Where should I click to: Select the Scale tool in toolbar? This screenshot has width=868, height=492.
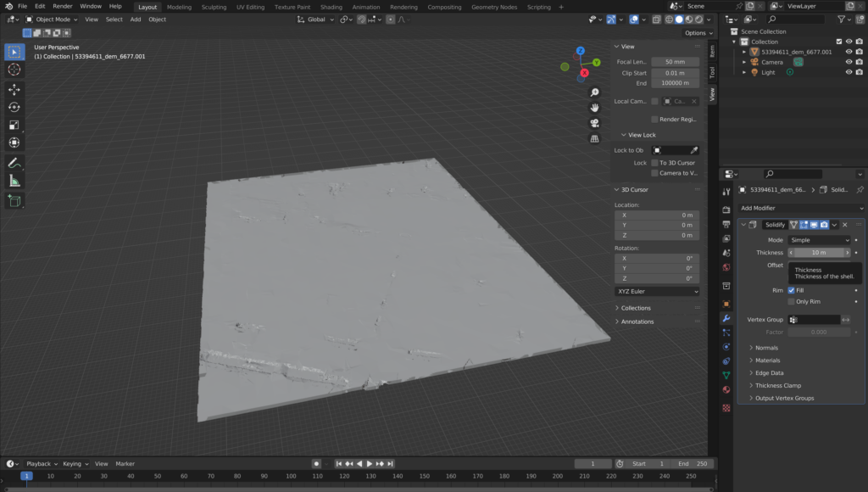(14, 125)
